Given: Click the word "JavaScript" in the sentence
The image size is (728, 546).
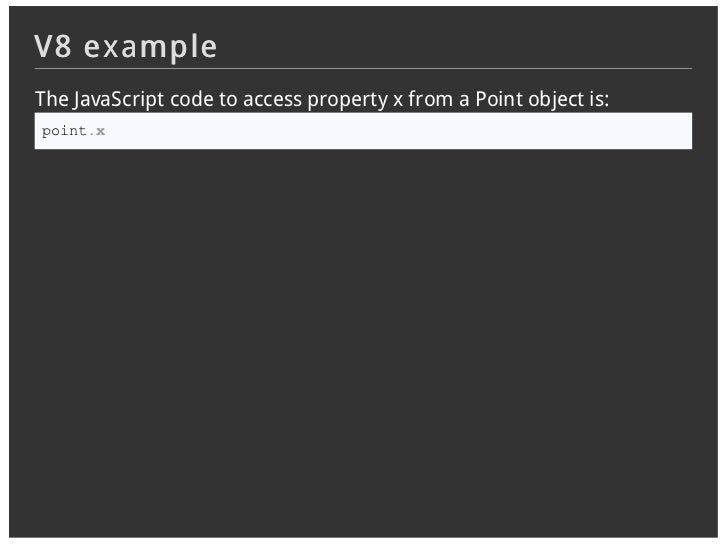Looking at the screenshot, I should point(118,99).
